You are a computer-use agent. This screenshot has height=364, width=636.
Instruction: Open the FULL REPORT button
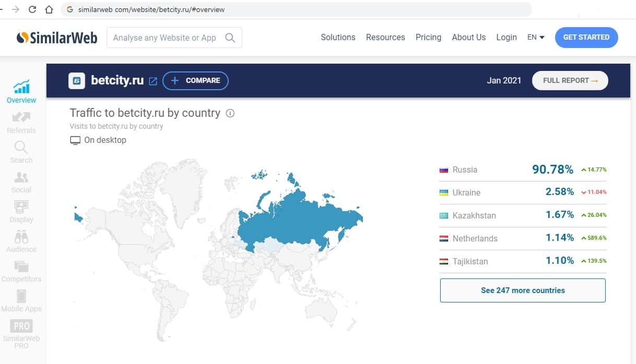[x=570, y=80]
